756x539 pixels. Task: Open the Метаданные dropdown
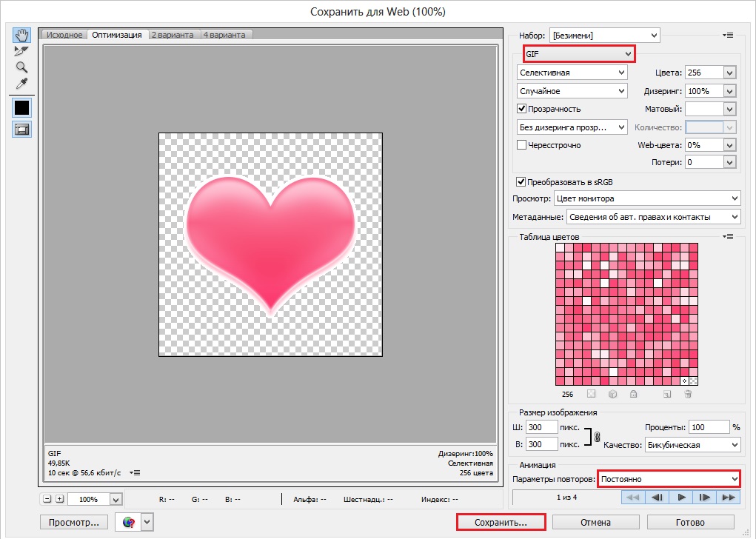pos(653,216)
